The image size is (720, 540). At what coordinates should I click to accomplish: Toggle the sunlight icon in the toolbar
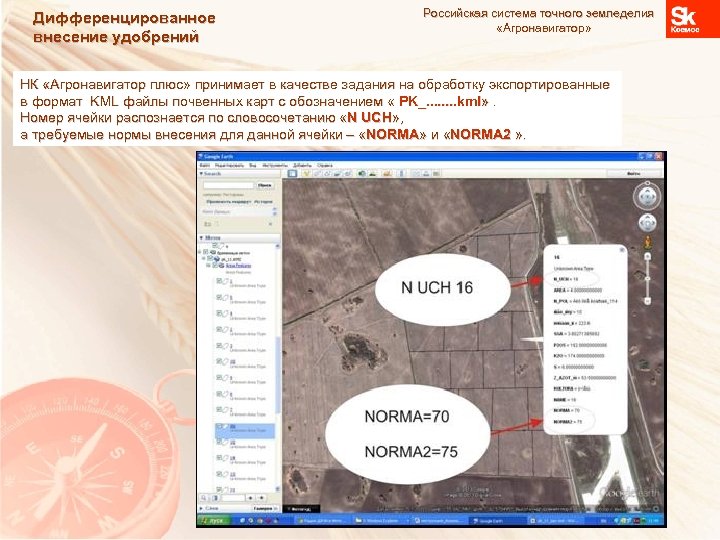[x=373, y=174]
